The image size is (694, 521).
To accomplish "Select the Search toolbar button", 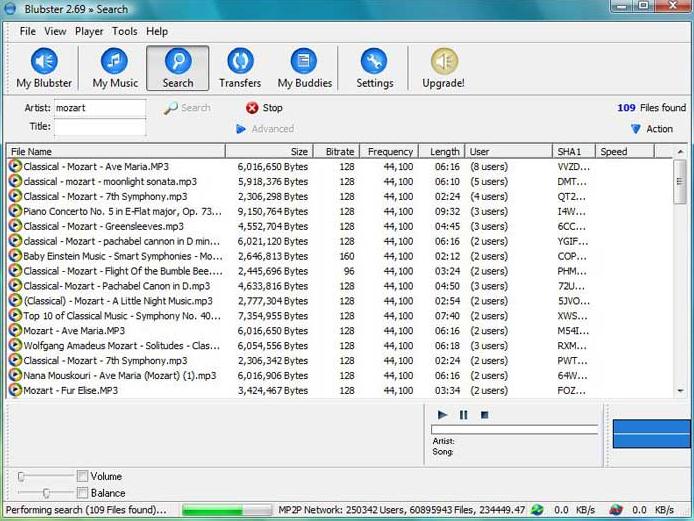I will 177,68.
